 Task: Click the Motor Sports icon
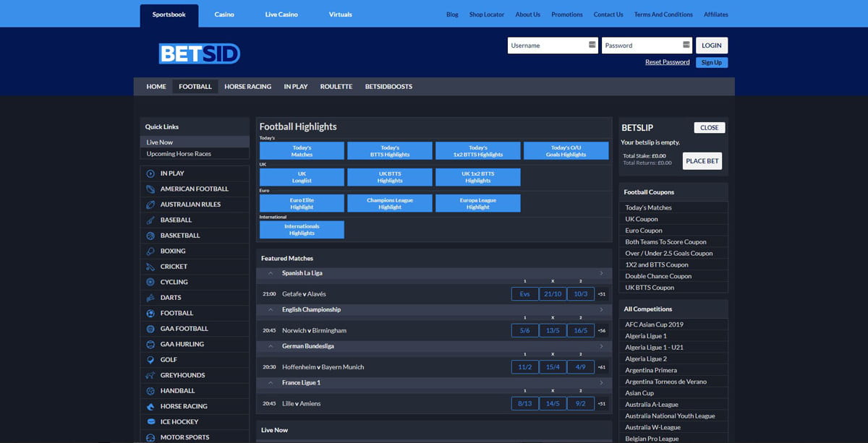pyautogui.click(x=150, y=437)
